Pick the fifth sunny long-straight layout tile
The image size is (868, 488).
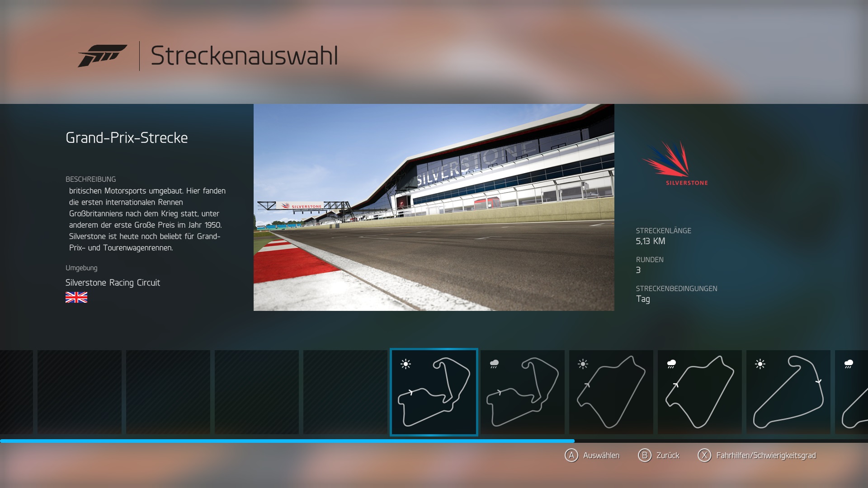pos(788,392)
